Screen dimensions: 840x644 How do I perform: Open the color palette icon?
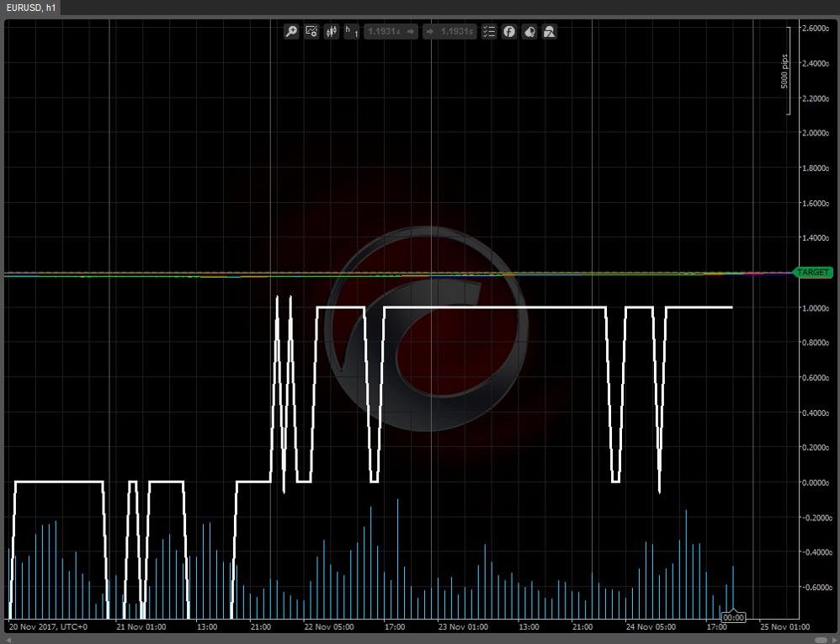click(x=529, y=32)
